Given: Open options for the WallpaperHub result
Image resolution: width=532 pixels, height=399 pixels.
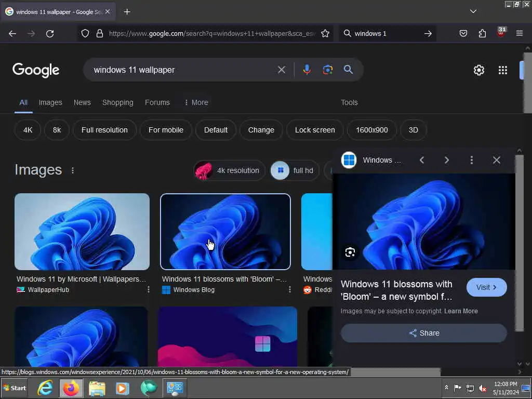Looking at the screenshot, I should pyautogui.click(x=148, y=289).
